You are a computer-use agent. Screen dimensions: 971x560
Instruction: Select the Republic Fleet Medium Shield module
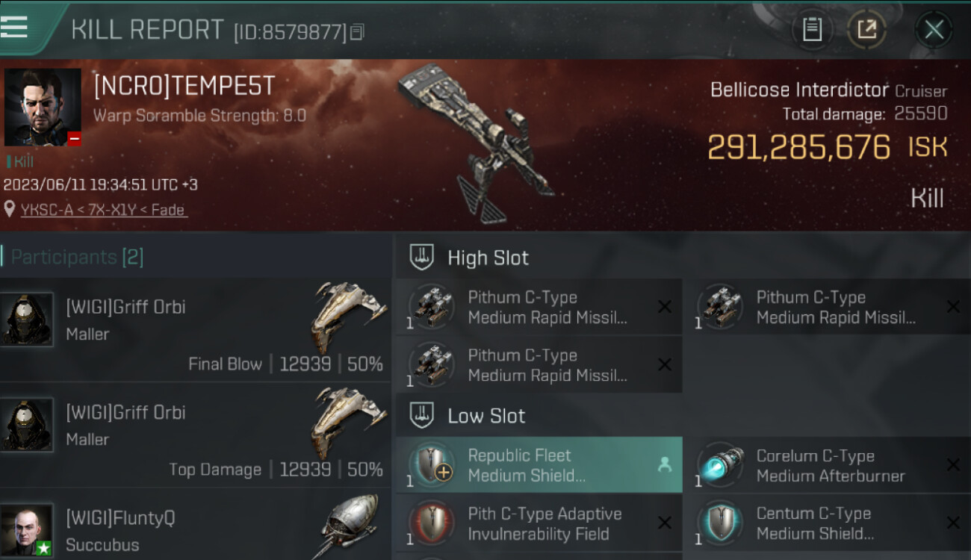539,465
